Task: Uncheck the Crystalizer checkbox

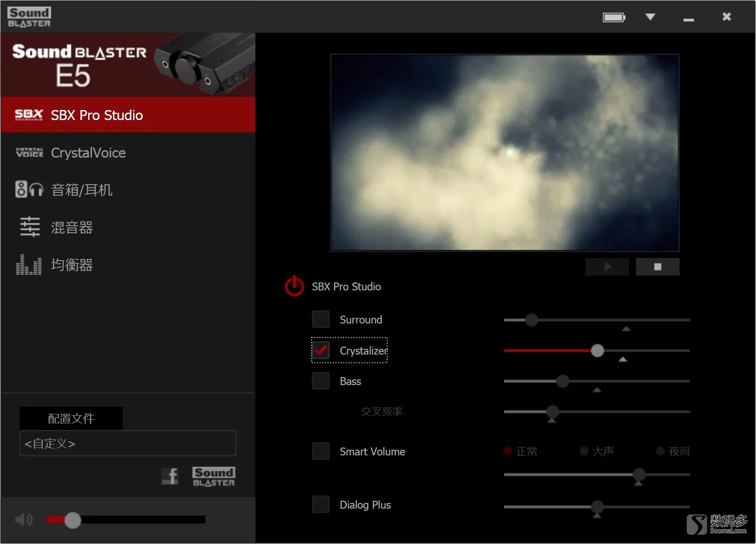Action: pos(321,350)
